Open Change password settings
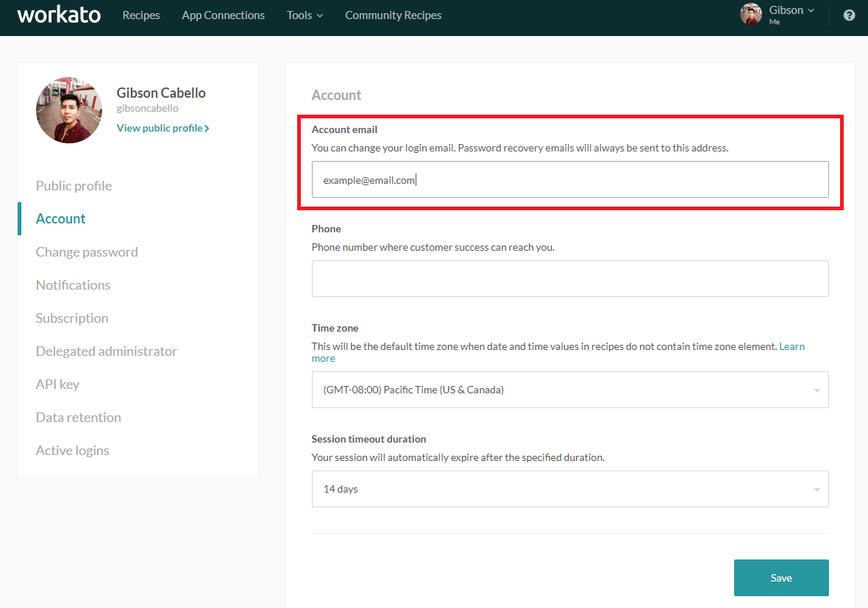The width and height of the screenshot is (868, 608). click(x=87, y=251)
